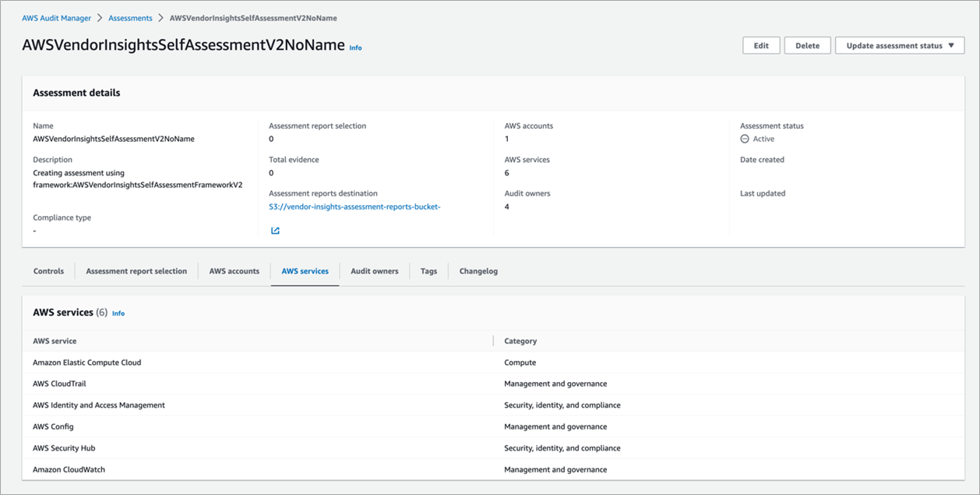Screen dimensions: 980x495
Task: Click the AWS services count value 6
Action: click(507, 173)
